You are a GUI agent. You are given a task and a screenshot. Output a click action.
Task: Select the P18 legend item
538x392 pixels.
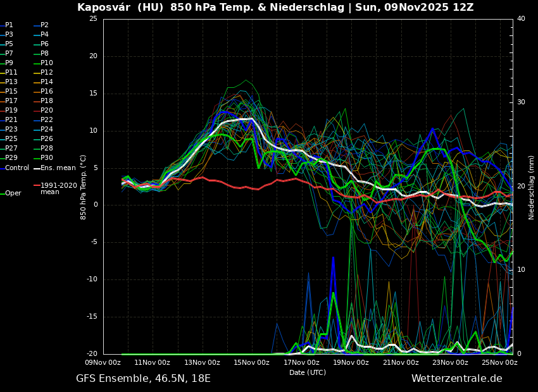click(46, 101)
